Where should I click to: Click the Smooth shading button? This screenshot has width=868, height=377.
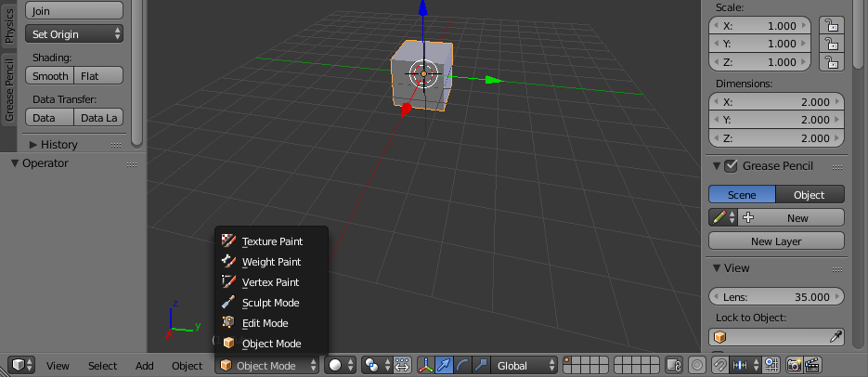pyautogui.click(x=50, y=76)
